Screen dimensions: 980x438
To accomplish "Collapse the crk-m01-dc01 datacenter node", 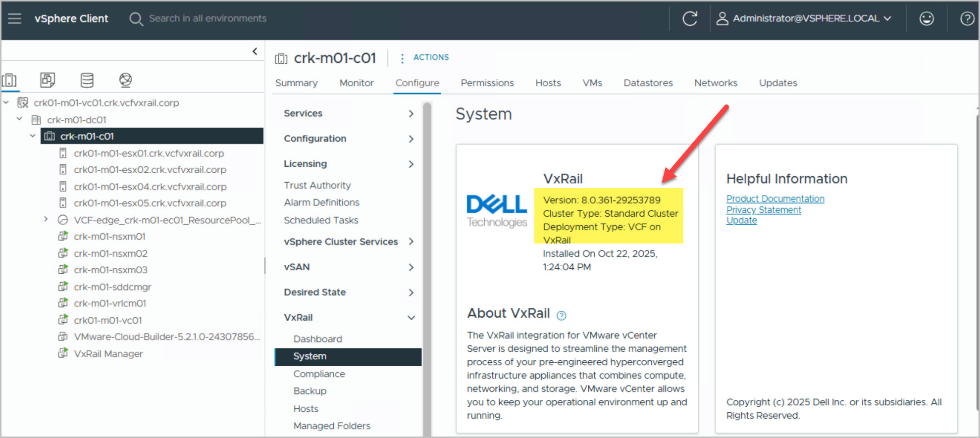I will [x=19, y=119].
